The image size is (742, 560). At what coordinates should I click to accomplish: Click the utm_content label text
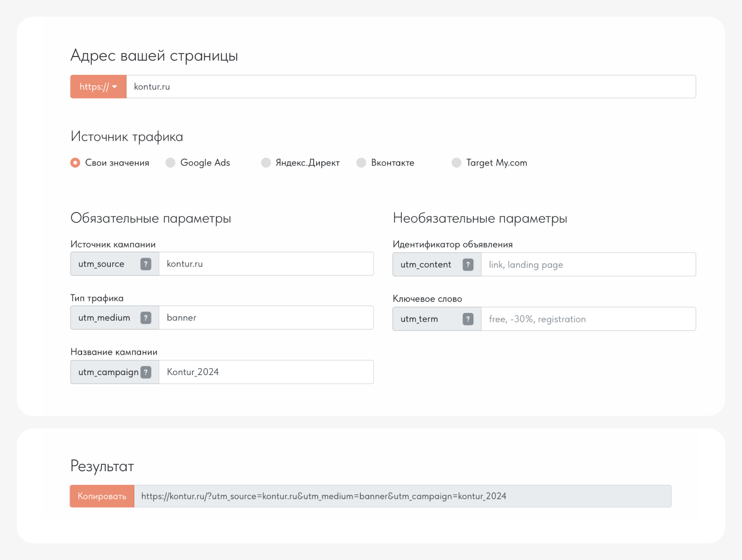coord(426,265)
